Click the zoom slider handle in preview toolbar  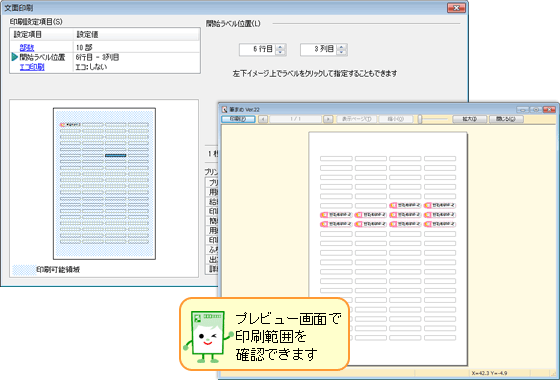420,119
